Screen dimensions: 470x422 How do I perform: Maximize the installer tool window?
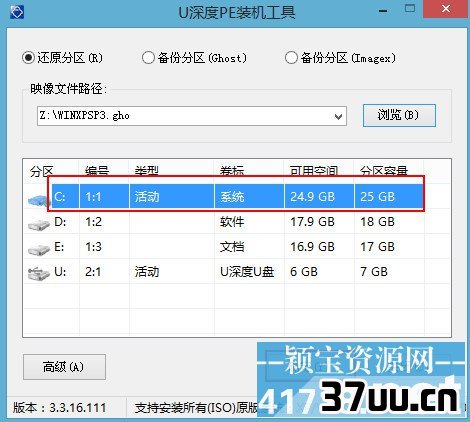coord(410,9)
